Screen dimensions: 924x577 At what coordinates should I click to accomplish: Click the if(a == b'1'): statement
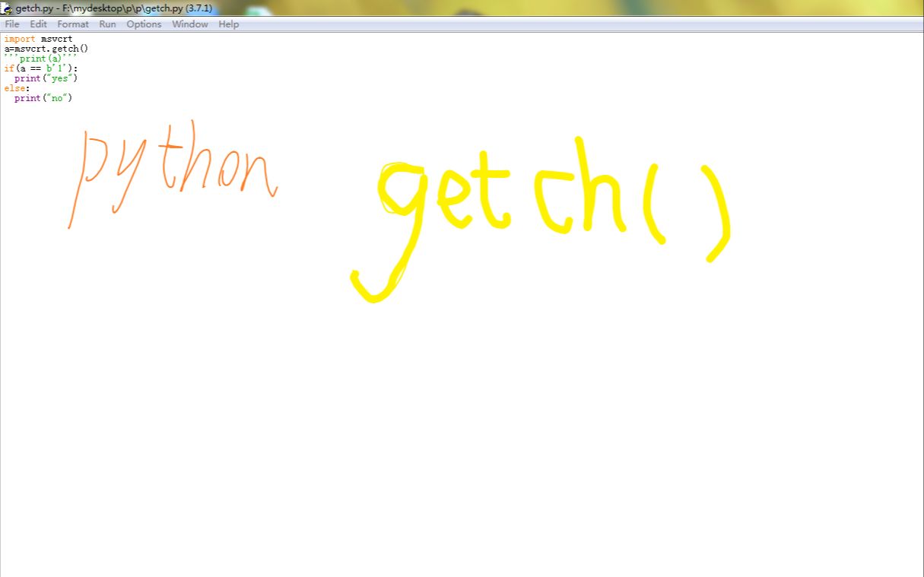42,68
